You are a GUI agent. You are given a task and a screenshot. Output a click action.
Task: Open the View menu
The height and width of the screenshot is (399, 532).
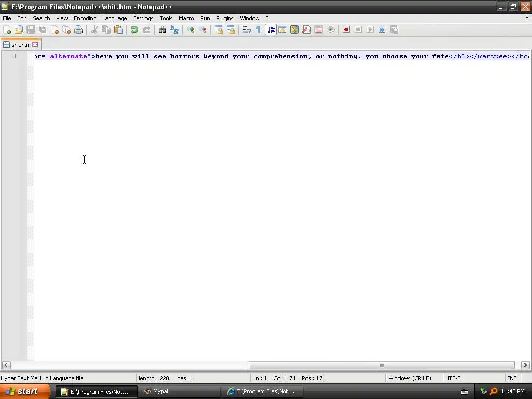pos(62,18)
